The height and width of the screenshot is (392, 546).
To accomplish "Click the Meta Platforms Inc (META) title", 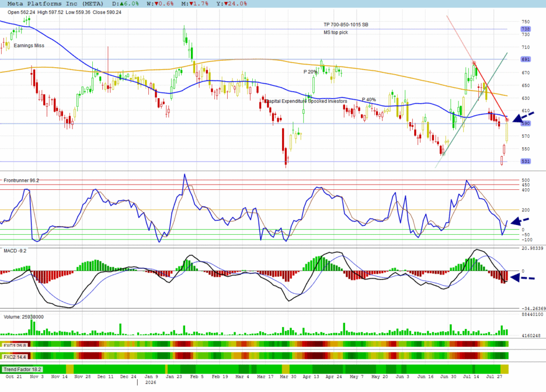I will (55, 4).
